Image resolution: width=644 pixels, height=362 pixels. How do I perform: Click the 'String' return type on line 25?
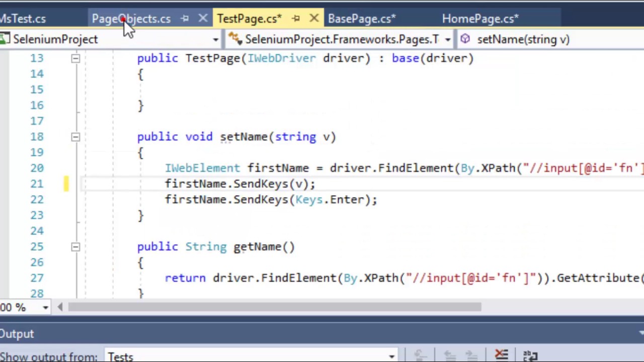point(206,247)
